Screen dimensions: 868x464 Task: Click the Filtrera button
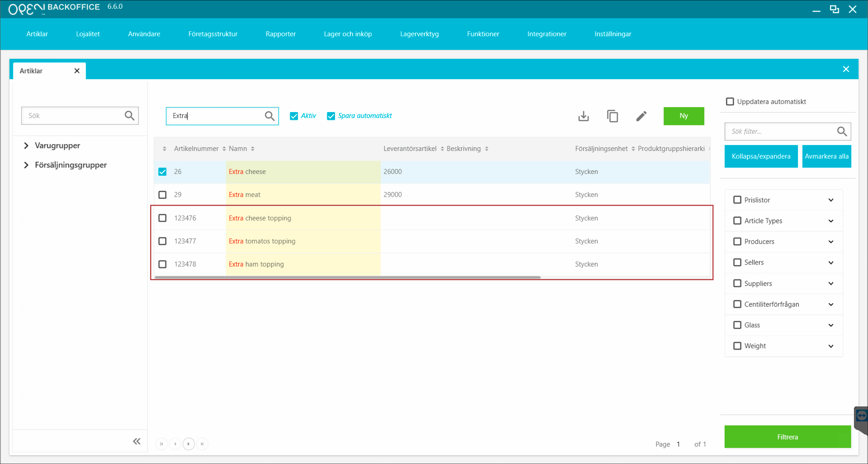click(787, 437)
